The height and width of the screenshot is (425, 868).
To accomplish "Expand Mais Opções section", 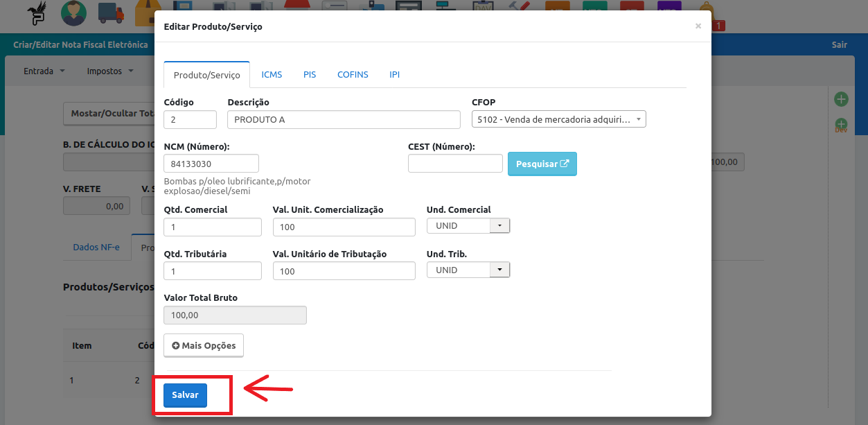I will click(x=204, y=345).
